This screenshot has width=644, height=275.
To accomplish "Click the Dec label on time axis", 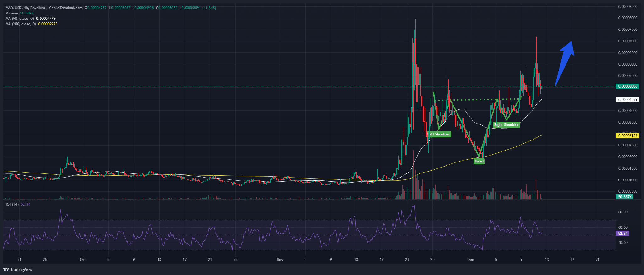I will pos(470,260).
